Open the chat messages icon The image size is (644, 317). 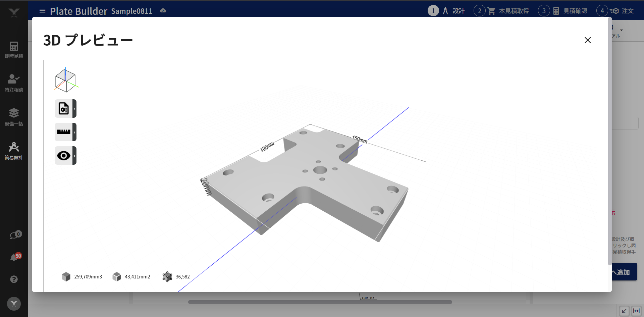pyautogui.click(x=14, y=235)
